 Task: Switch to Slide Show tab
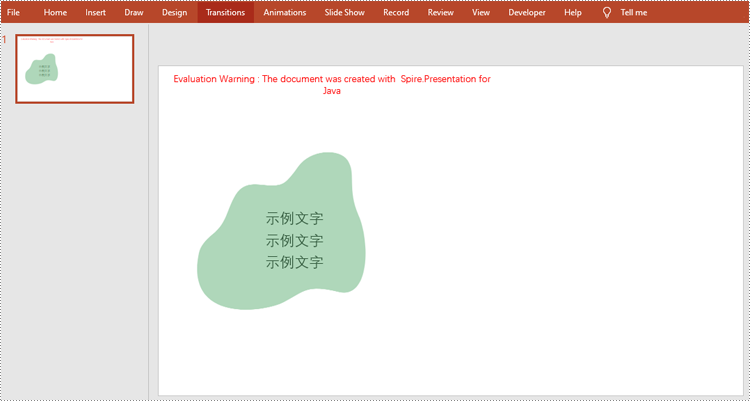pos(344,12)
